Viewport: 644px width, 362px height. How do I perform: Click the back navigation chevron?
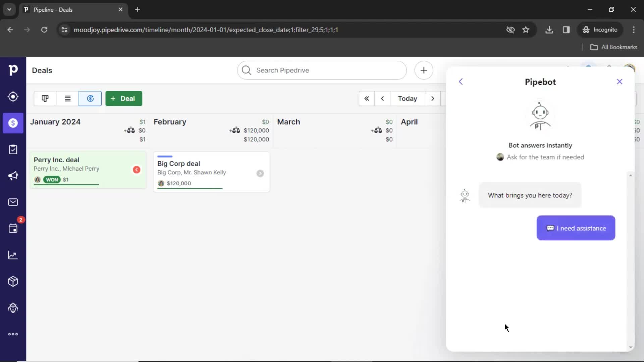[x=461, y=81]
